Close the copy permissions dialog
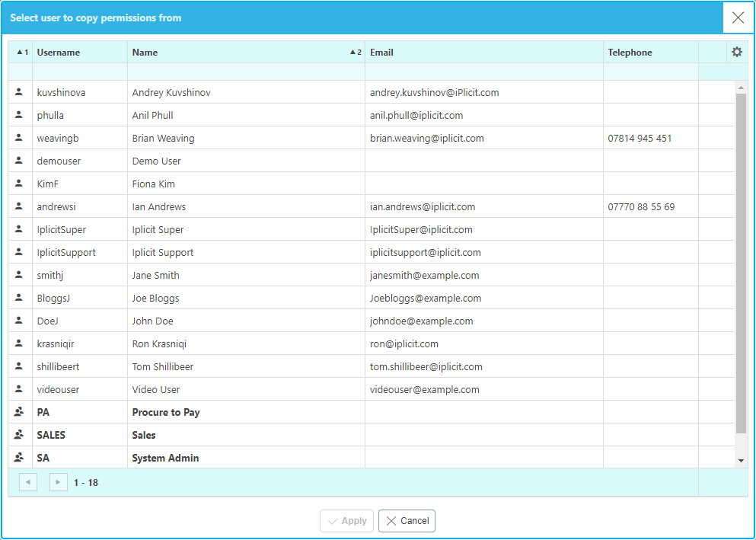The width and height of the screenshot is (756, 540). pos(738,18)
